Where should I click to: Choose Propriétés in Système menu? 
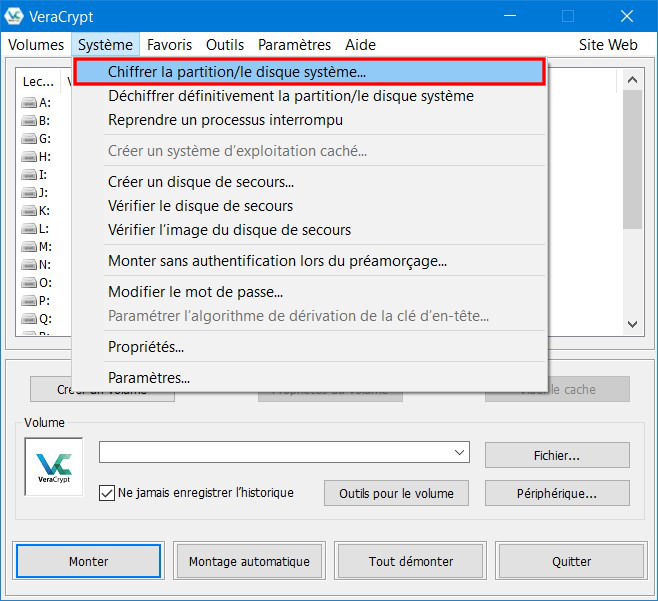coord(310,347)
